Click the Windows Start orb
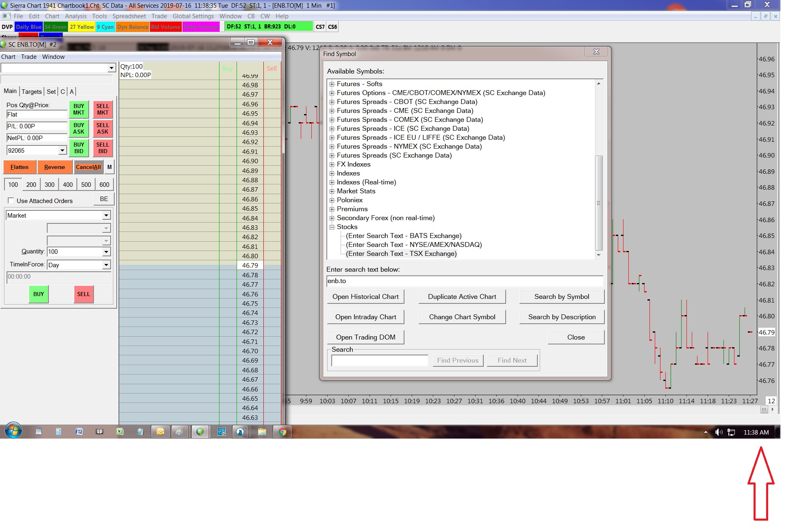The image size is (795, 532). point(13,430)
